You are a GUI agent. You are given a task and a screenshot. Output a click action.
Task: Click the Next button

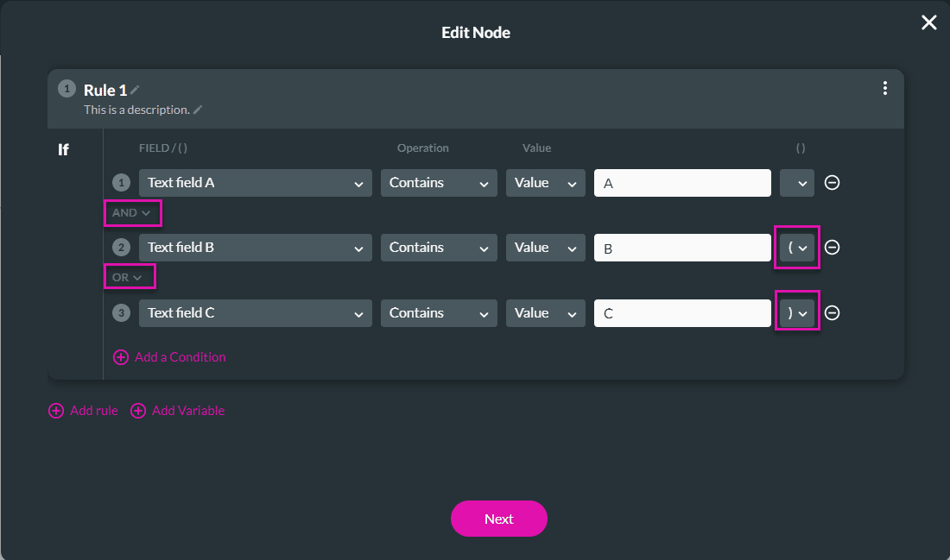coord(499,519)
